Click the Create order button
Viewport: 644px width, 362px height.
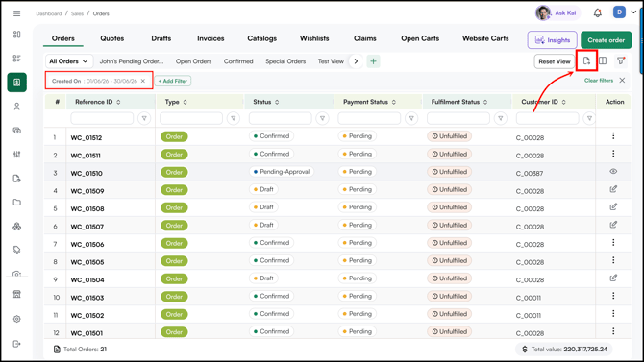point(606,40)
